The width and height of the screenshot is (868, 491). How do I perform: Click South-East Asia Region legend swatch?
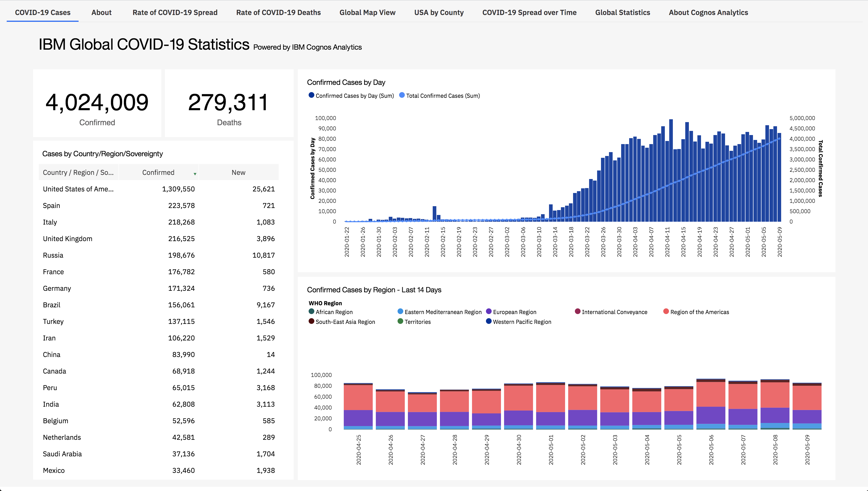point(311,321)
